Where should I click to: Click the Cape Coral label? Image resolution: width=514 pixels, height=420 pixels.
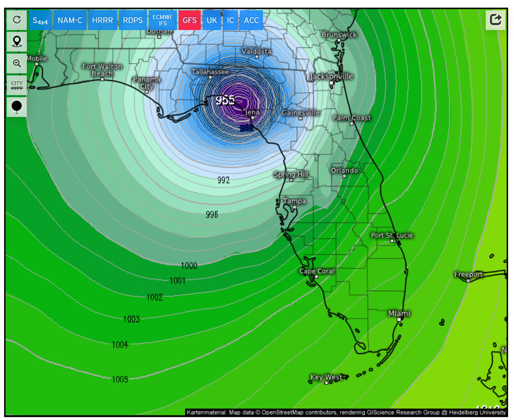click(x=317, y=271)
